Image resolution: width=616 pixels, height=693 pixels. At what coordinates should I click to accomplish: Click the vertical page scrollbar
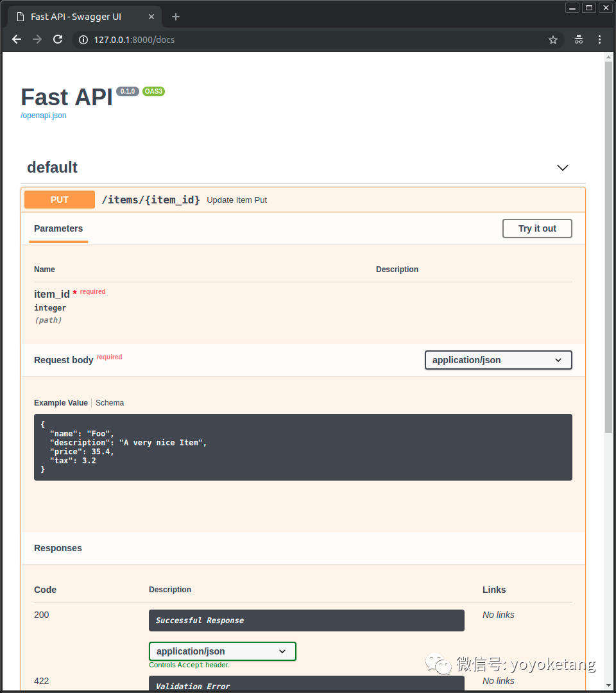(608, 244)
